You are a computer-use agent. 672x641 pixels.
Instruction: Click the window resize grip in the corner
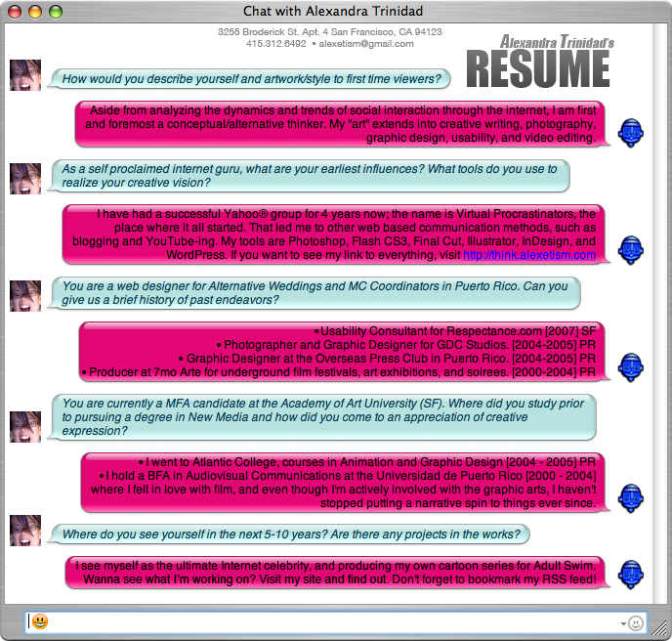[662, 631]
